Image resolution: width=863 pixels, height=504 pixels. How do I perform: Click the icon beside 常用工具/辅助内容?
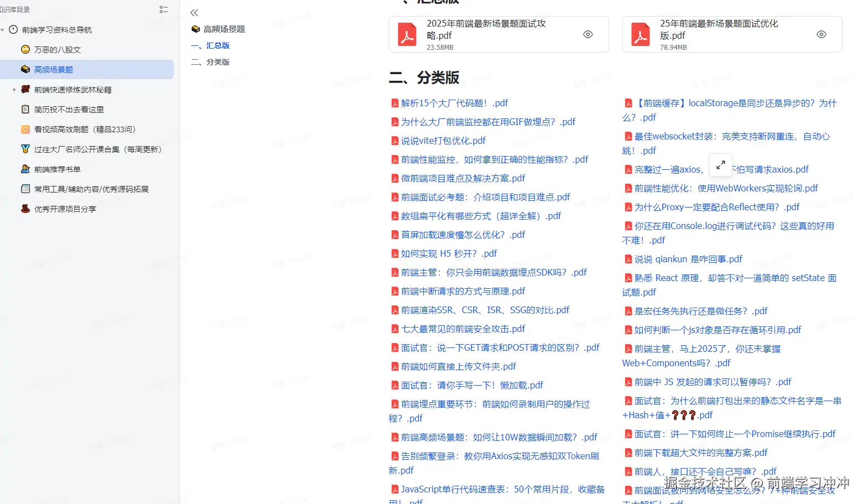tap(25, 189)
